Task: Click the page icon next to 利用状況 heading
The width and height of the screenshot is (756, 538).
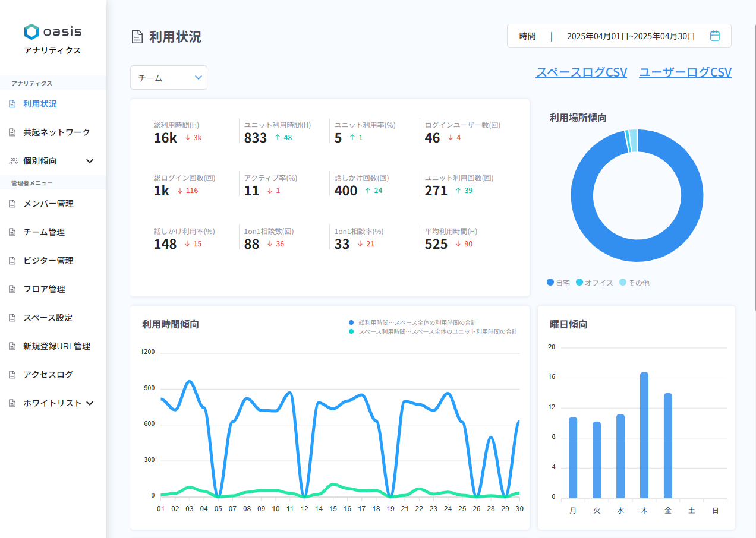Action: pos(137,37)
